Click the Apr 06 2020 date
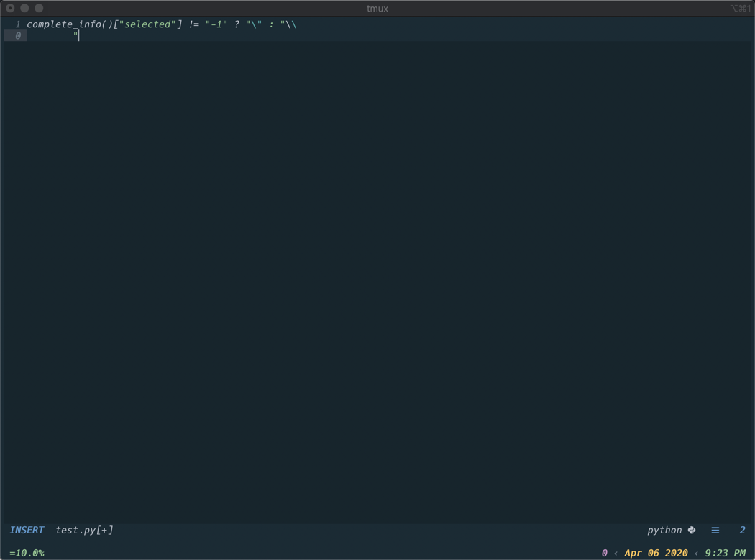 tap(656, 553)
